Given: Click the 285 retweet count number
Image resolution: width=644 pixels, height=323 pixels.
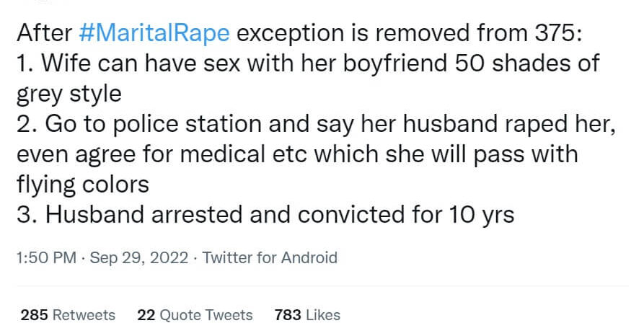Looking at the screenshot, I should (34, 314).
